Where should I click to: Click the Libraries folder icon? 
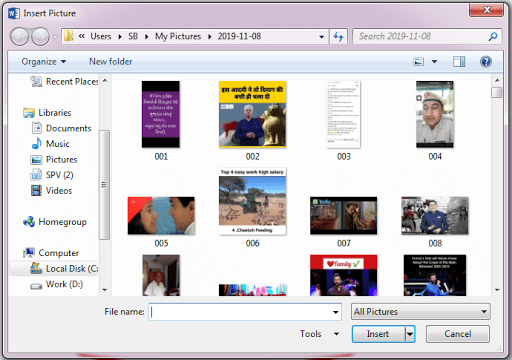29,113
